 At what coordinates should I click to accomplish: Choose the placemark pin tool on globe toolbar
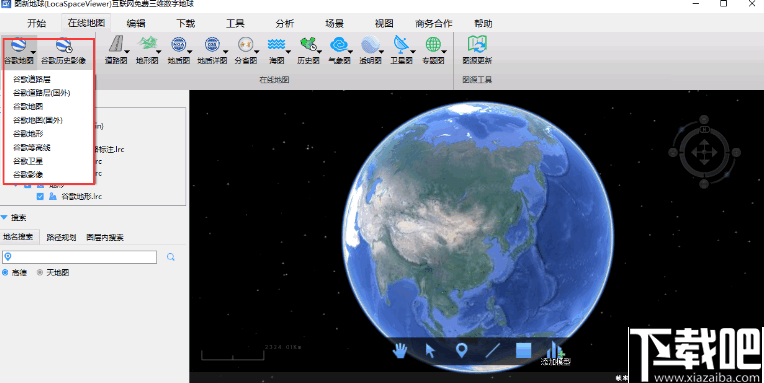point(461,350)
